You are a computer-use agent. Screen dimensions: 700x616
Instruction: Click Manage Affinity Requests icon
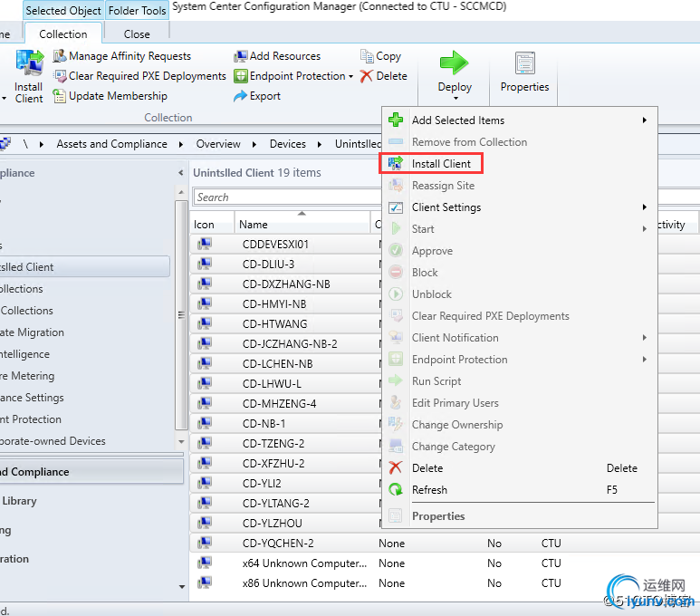[x=60, y=56]
